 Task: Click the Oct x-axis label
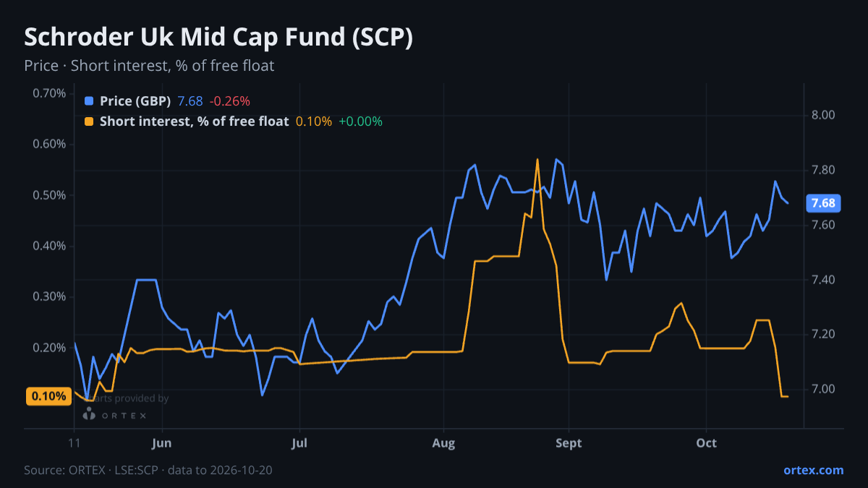click(x=706, y=442)
